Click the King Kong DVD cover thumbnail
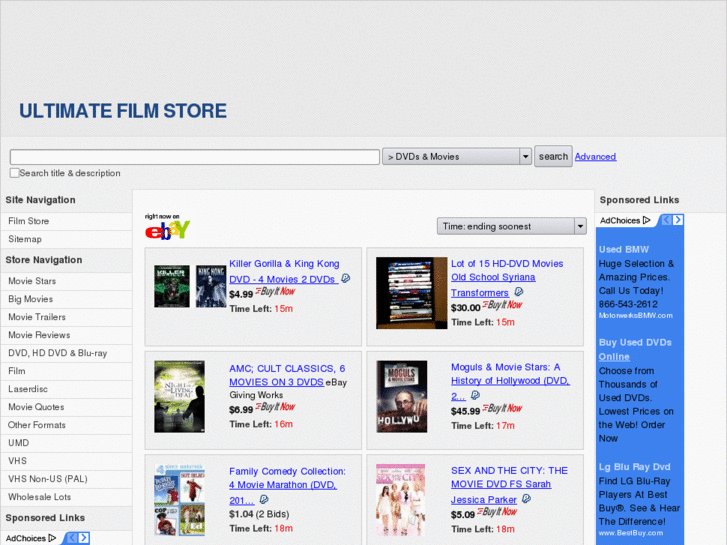This screenshot has height=545, width=727. [x=210, y=286]
